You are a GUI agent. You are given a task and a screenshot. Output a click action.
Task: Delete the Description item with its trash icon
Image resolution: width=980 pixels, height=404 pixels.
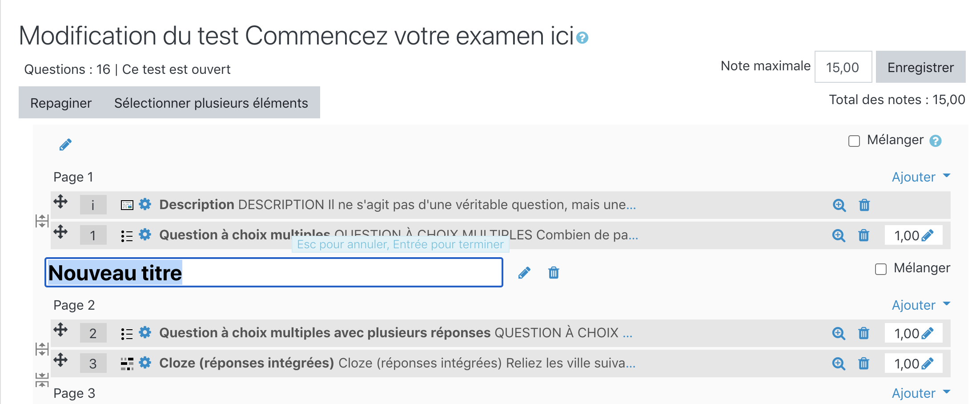click(x=864, y=205)
